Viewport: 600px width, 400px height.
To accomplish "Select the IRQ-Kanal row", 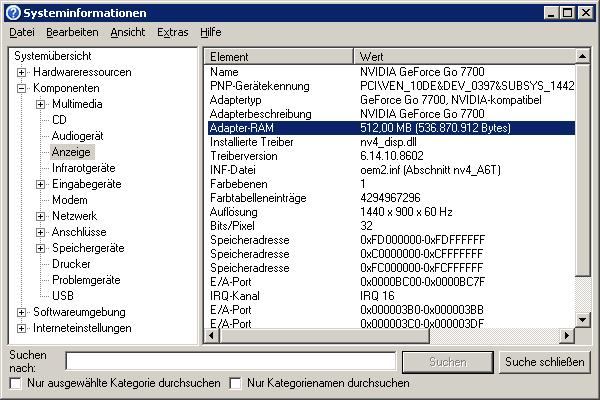I will 391,296.
